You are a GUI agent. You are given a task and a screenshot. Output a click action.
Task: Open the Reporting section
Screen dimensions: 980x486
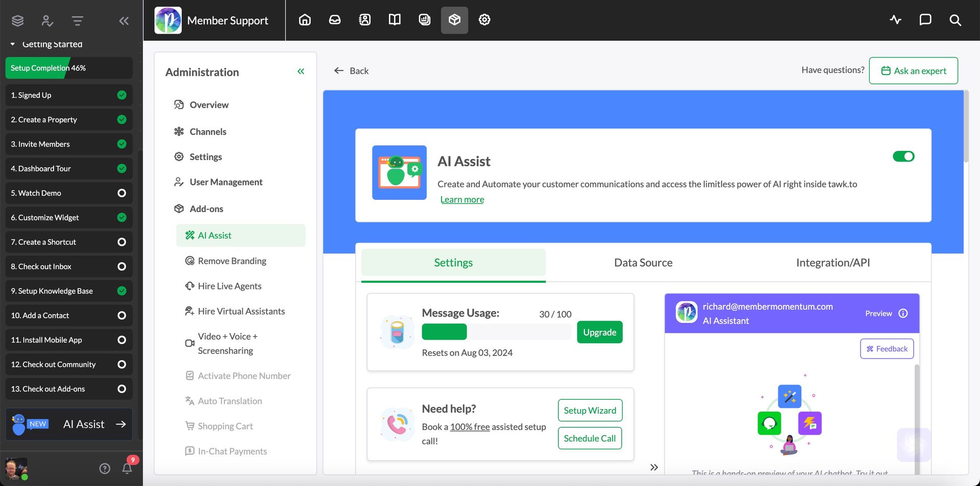pos(424,20)
